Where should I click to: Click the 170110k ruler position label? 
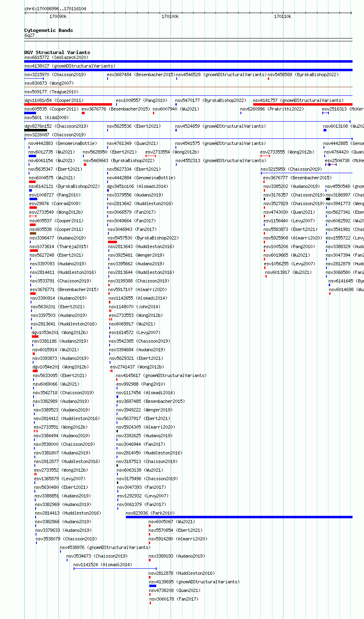point(283,16)
